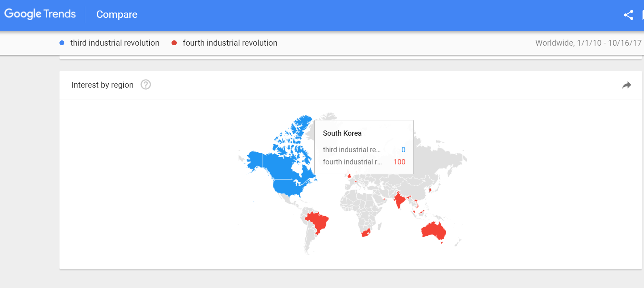Click the partially visible icon at top right
This screenshot has width=644, height=288.
(x=642, y=15)
